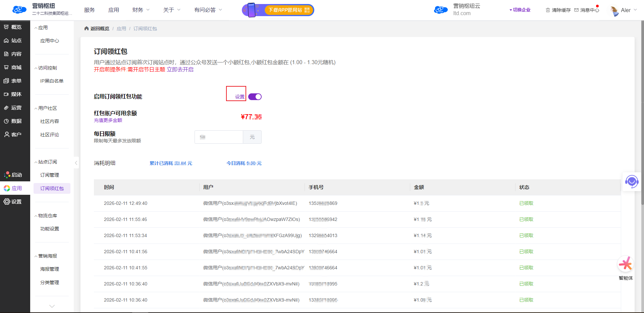644x313 pixels.
Task: Open the 数据 section in sidebar
Action: (x=13, y=121)
